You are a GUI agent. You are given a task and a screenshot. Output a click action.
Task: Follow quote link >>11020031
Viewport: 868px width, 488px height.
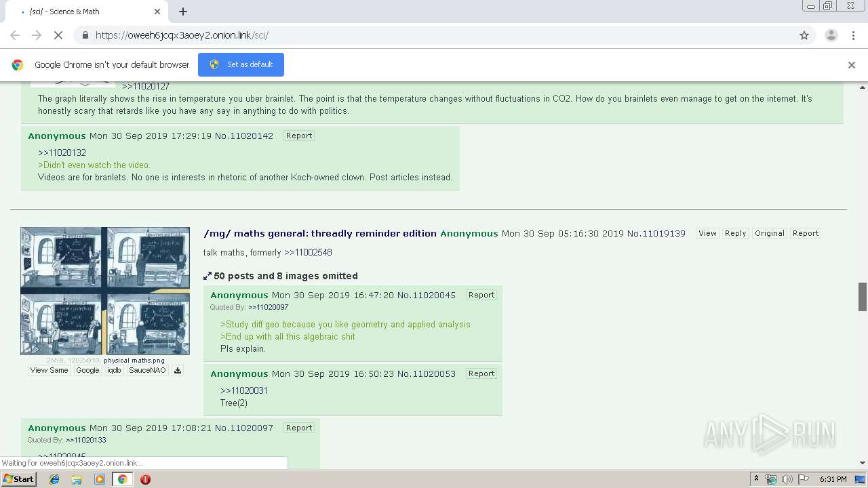point(244,390)
